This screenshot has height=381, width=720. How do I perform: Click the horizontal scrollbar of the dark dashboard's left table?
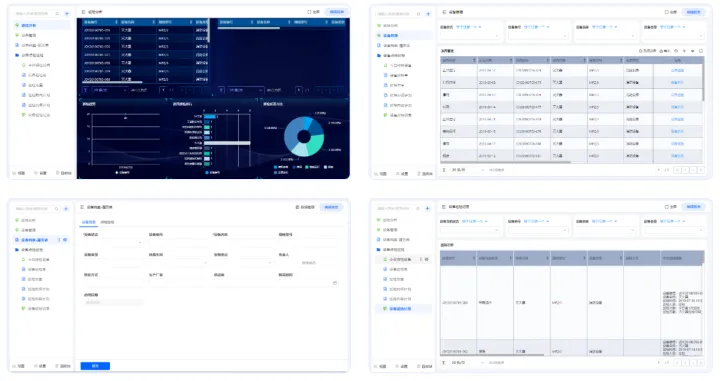(x=112, y=83)
